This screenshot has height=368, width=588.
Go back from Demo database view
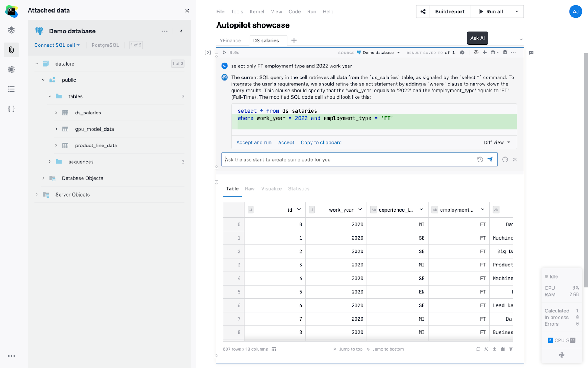coord(181,31)
